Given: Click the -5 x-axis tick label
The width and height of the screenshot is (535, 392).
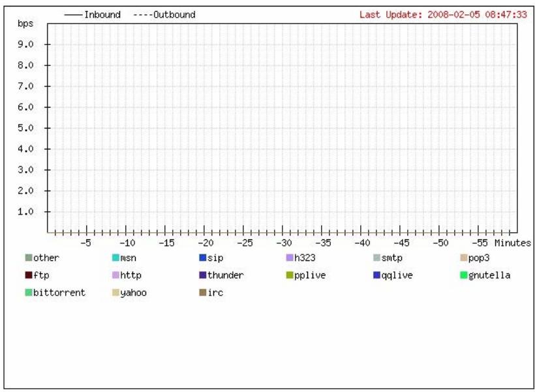Looking at the screenshot, I should click(85, 243).
